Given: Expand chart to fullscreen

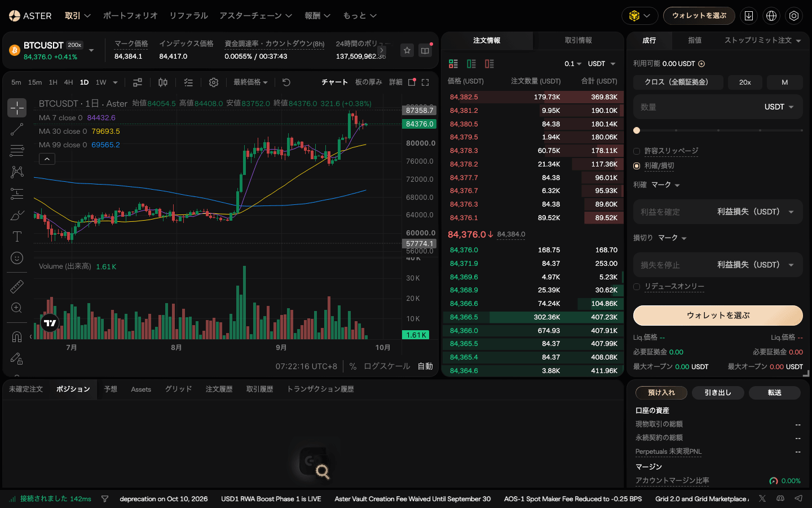Looking at the screenshot, I should point(425,82).
